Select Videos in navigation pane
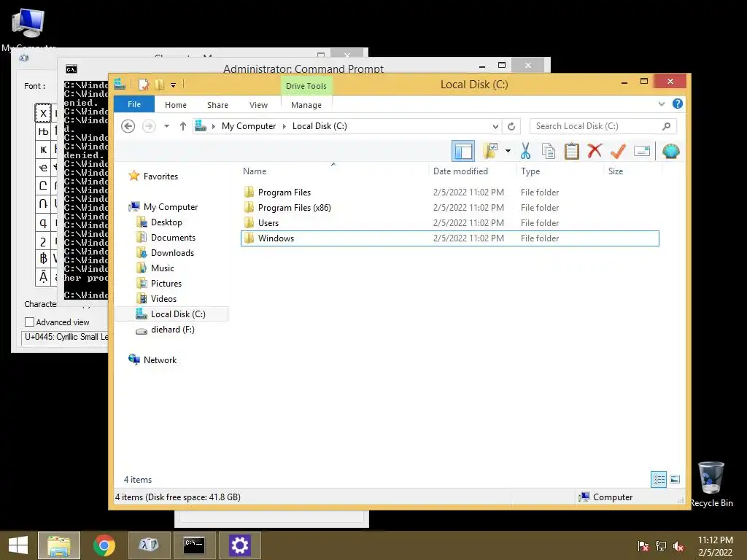The width and height of the screenshot is (747, 560). tap(163, 298)
